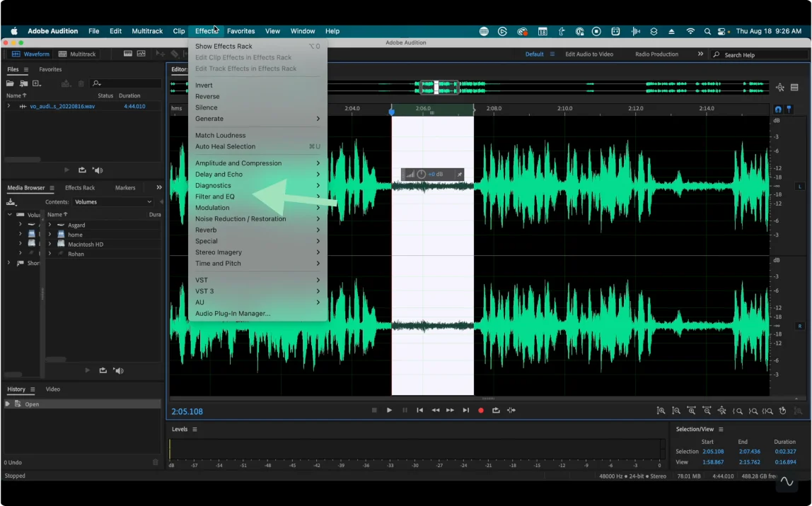Toggle Auto-Play in Media Browser
Image resolution: width=812 pixels, height=506 pixels.
pyautogui.click(x=119, y=370)
